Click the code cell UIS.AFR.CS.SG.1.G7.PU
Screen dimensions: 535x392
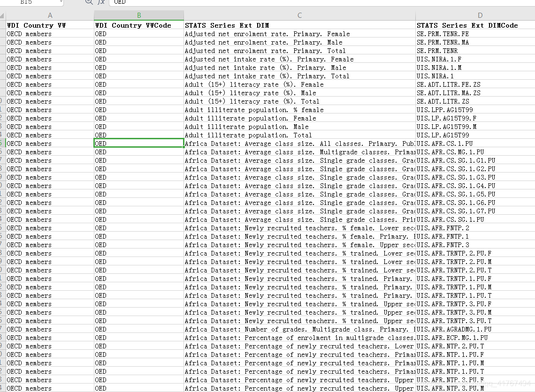[x=475, y=211]
